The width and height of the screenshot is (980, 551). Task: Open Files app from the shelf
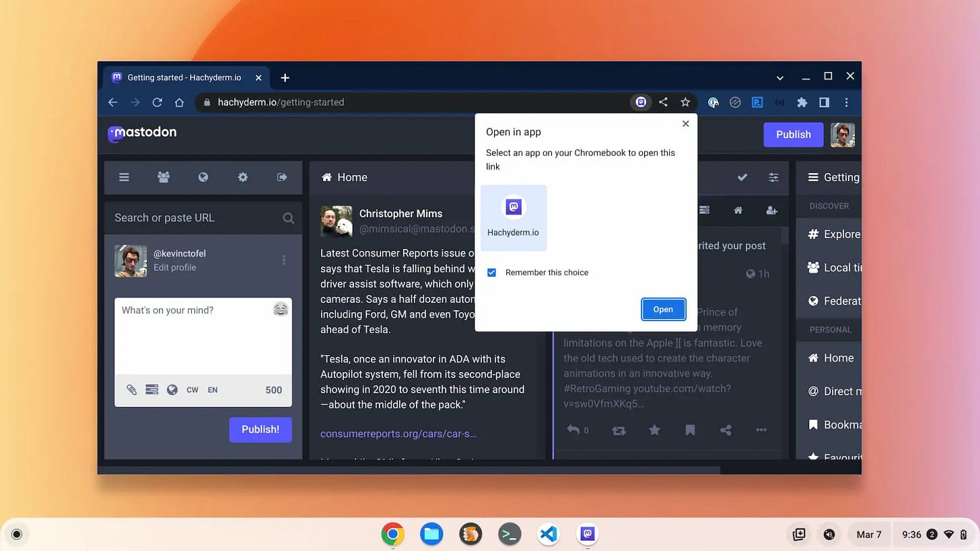[x=431, y=534]
